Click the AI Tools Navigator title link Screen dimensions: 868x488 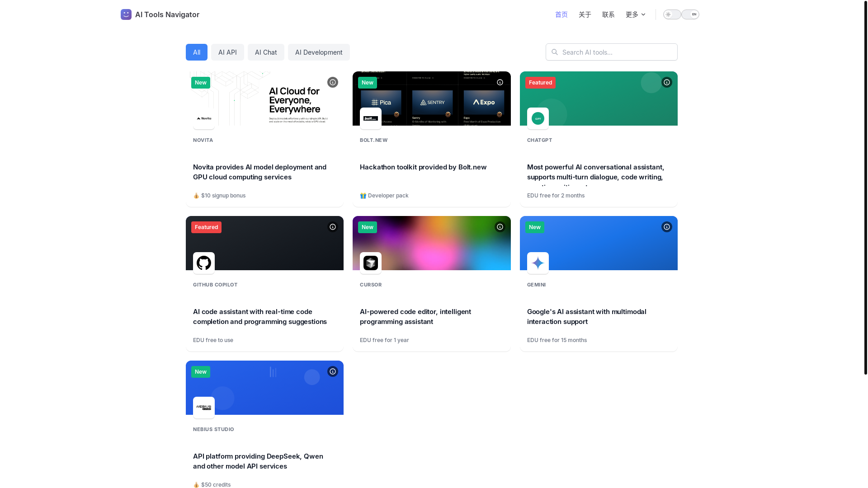click(x=167, y=14)
